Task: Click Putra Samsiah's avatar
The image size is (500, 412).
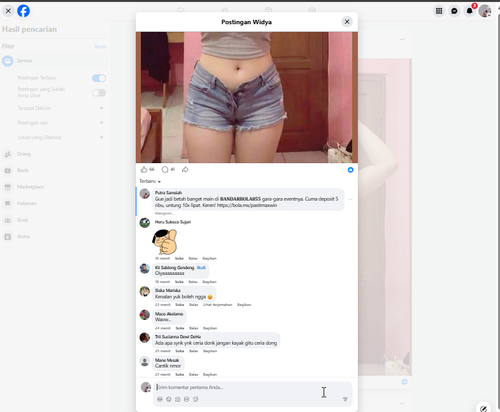Action: [x=145, y=194]
